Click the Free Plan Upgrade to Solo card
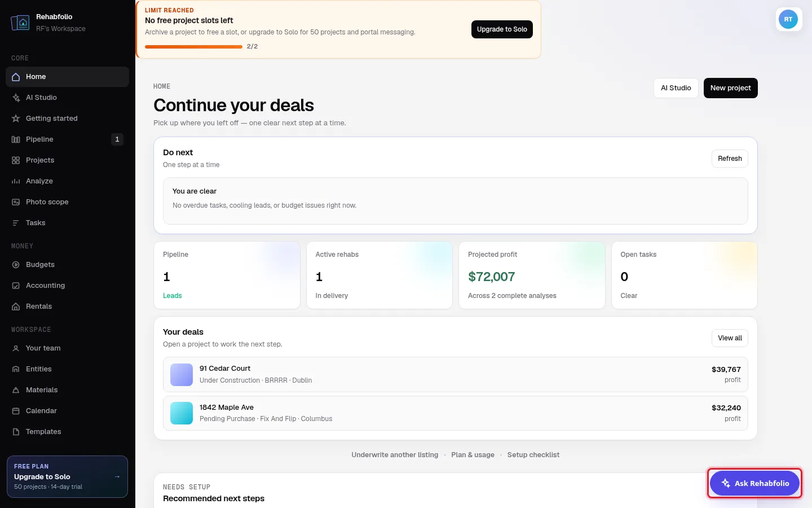This screenshot has width=812, height=508. (67, 476)
